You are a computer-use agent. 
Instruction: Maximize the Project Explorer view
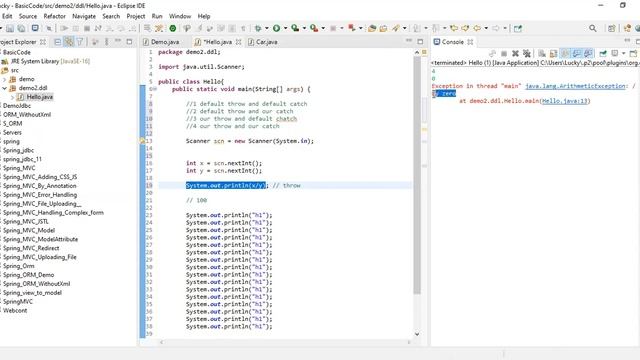129,41
